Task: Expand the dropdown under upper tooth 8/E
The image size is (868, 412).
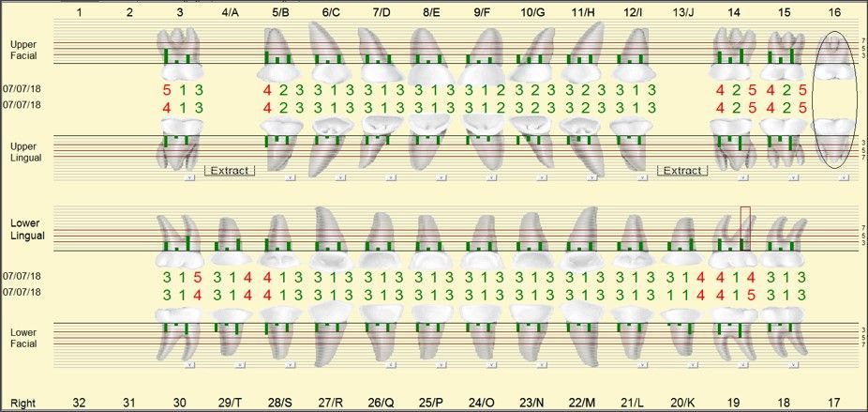Action: [x=441, y=178]
